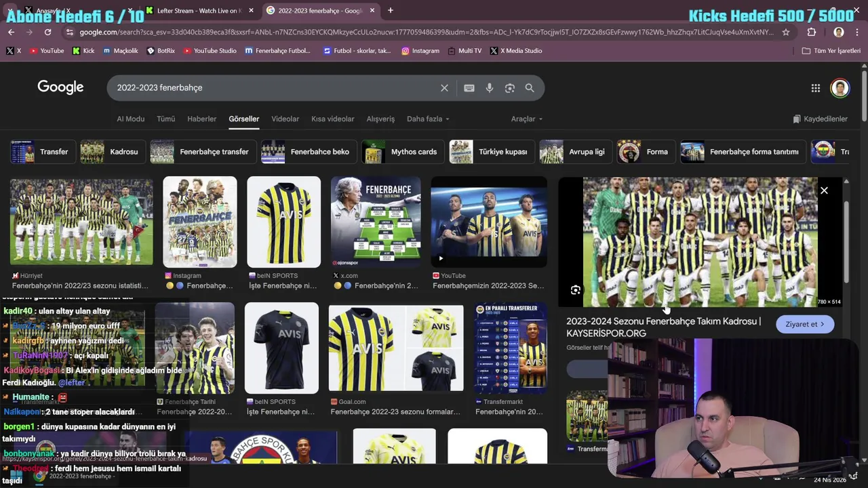Close the image preview panel
This screenshot has width=868, height=488.
coord(824,190)
